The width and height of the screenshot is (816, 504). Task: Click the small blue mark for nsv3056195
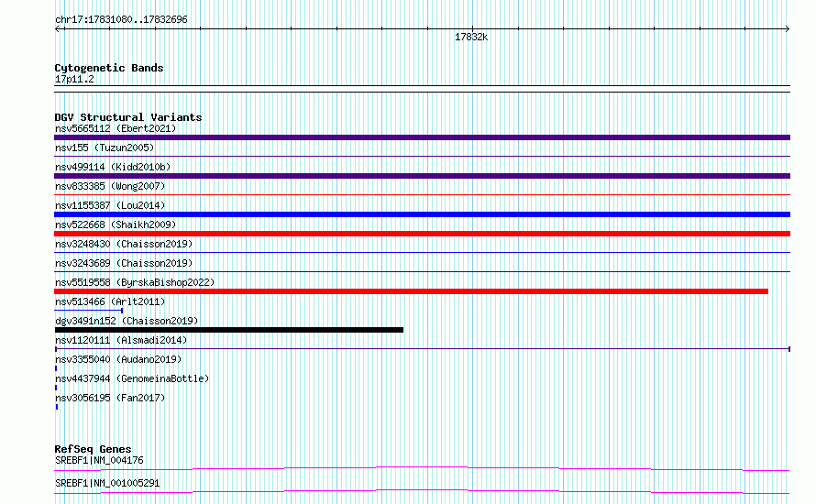click(x=56, y=407)
